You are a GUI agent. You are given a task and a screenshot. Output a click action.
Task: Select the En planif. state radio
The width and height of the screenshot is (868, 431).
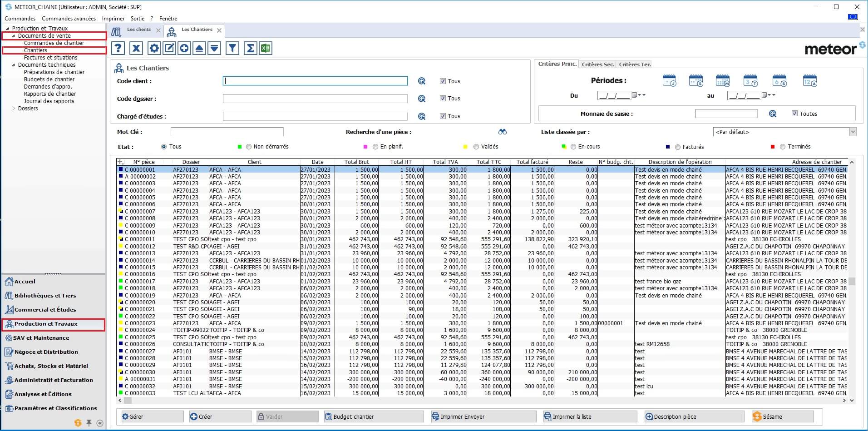pyautogui.click(x=375, y=147)
